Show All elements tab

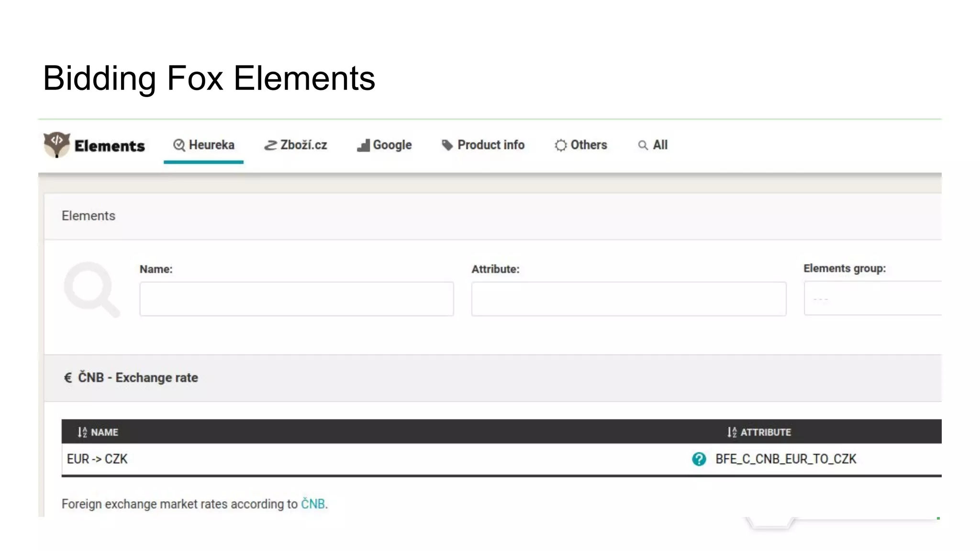653,145
